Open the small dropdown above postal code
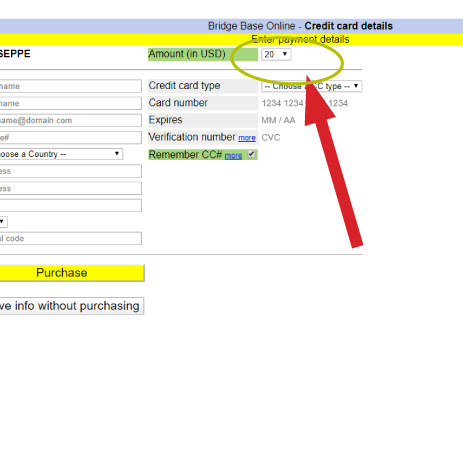The height and width of the screenshot is (463, 463). (3, 222)
